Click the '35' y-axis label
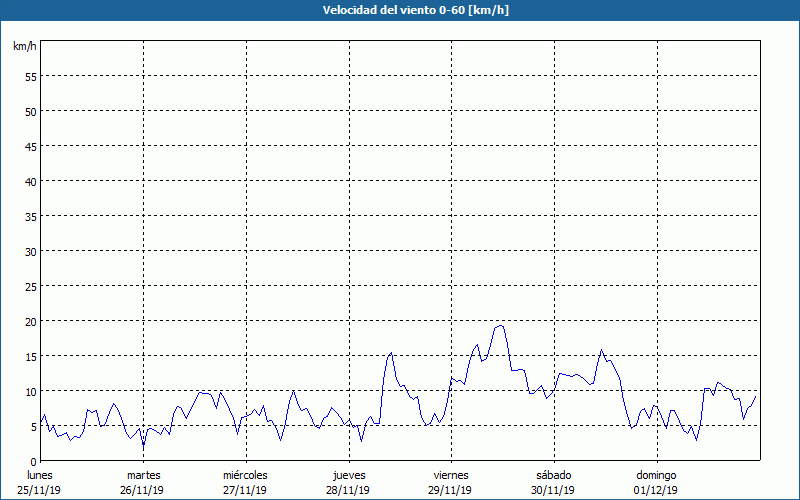800x500 pixels. (31, 217)
